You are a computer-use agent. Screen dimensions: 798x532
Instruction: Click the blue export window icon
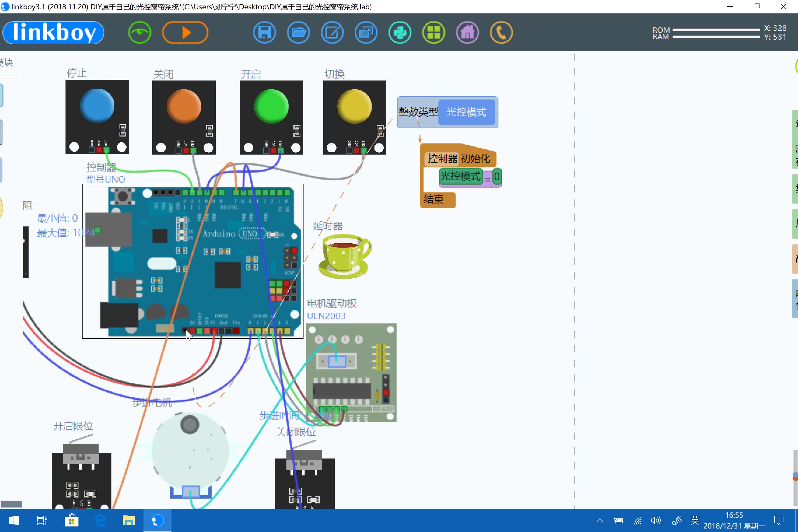pos(366,33)
